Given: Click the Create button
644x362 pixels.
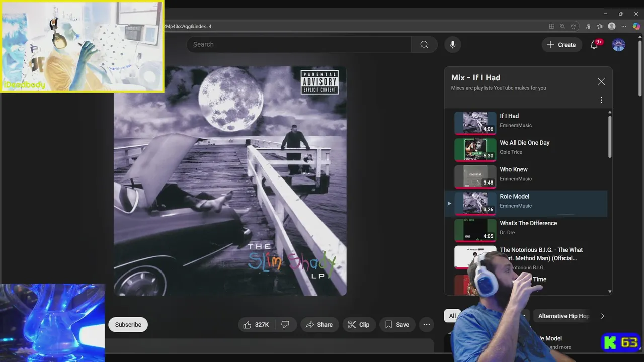Looking at the screenshot, I should [x=561, y=45].
